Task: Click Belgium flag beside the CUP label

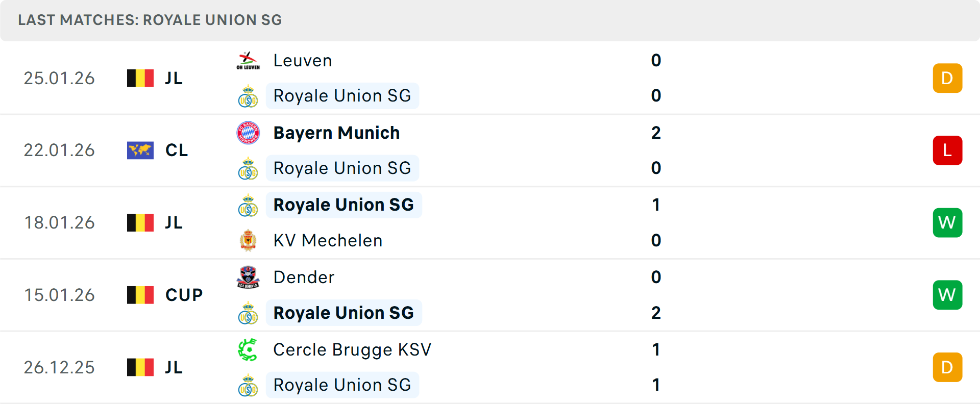Action: tap(140, 295)
